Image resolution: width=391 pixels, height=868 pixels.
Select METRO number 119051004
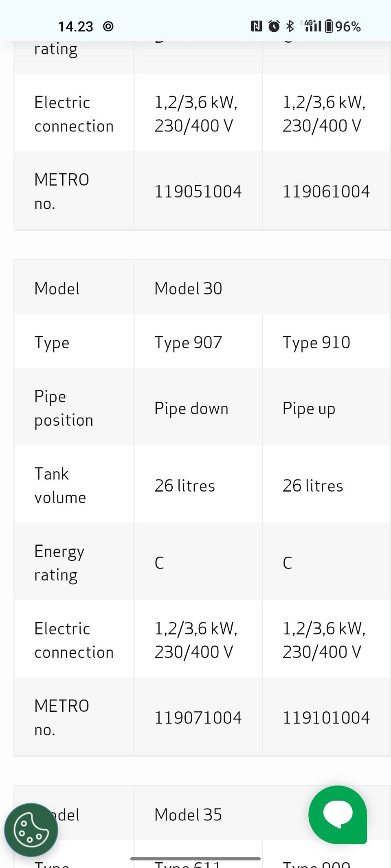198,192
